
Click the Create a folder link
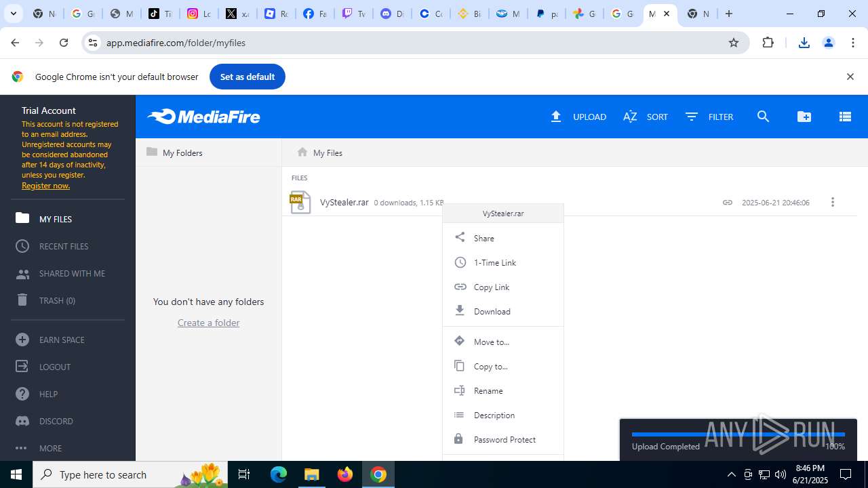pos(208,323)
